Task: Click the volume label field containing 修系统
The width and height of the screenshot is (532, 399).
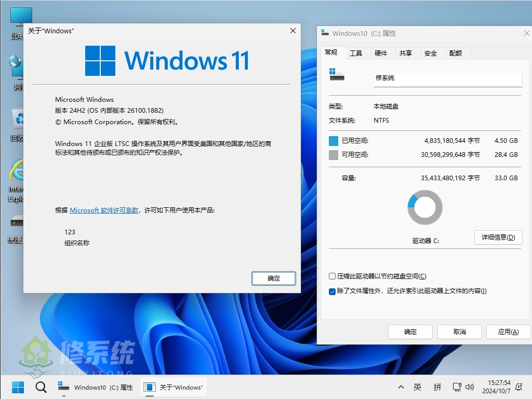Action: coord(448,79)
